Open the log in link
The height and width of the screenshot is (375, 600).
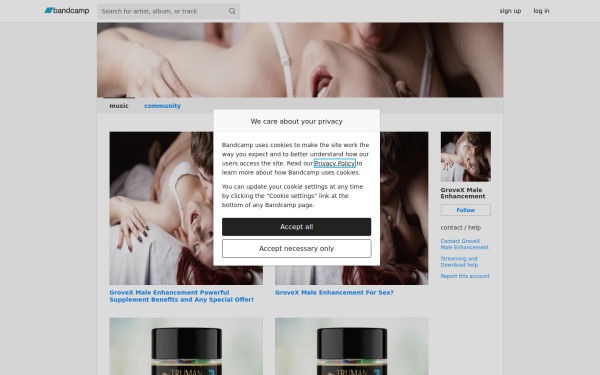click(x=541, y=11)
